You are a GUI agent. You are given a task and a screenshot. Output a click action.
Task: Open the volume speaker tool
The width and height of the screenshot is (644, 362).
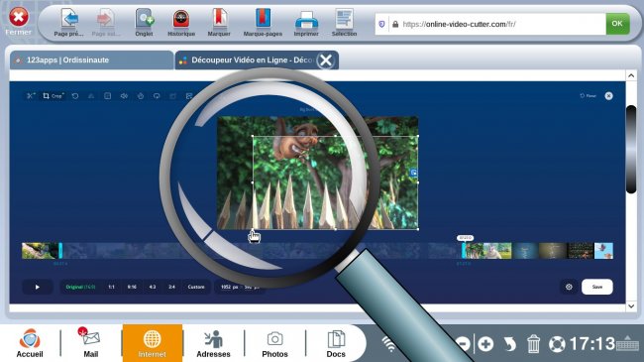[124, 96]
